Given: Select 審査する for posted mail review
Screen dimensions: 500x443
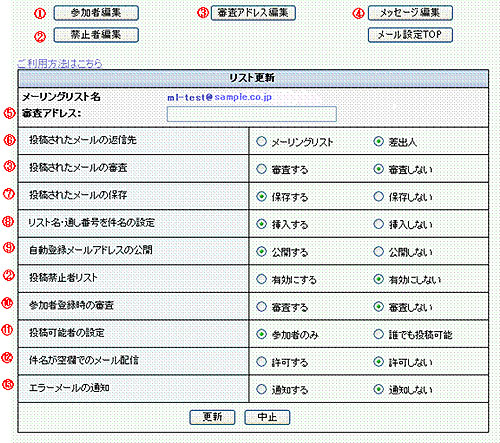Looking at the screenshot, I should [261, 169].
